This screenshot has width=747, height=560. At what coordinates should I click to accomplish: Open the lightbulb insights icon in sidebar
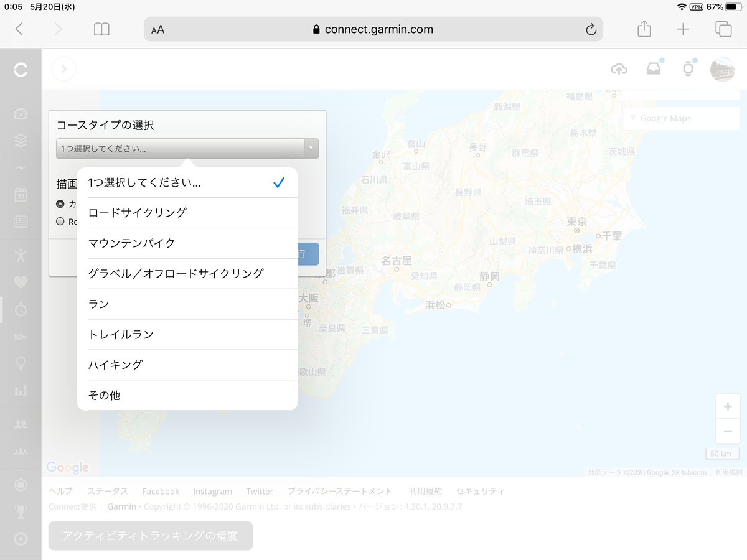click(x=21, y=363)
